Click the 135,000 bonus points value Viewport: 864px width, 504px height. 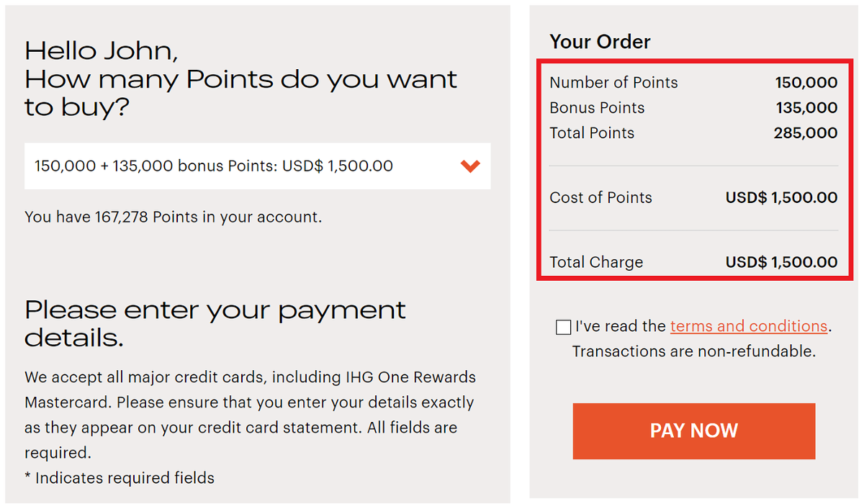pyautogui.click(x=807, y=108)
